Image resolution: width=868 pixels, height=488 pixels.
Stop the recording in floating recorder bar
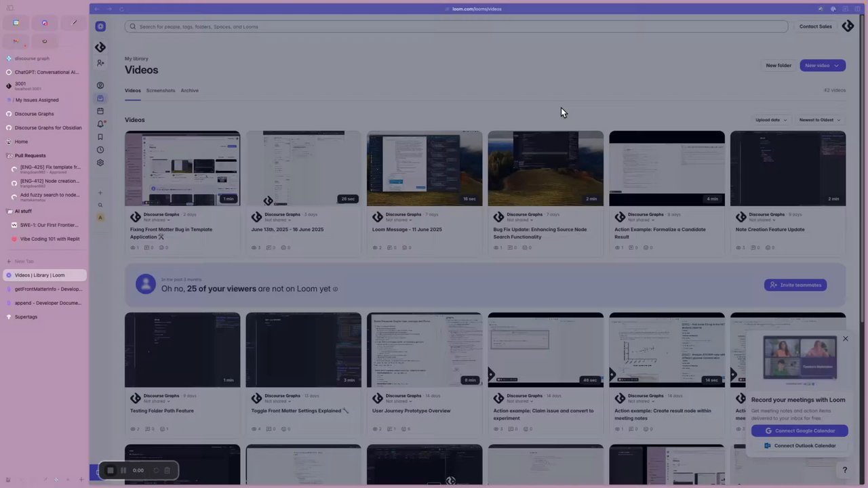pyautogui.click(x=111, y=470)
